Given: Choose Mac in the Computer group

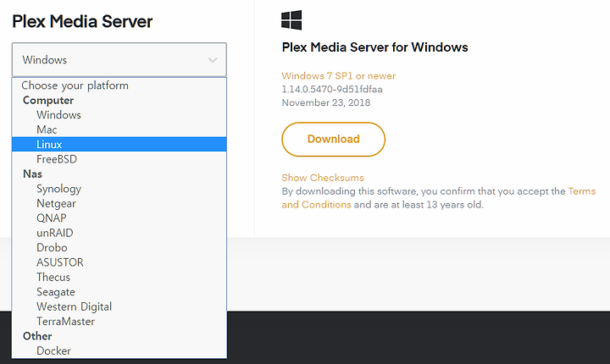Looking at the screenshot, I should pyautogui.click(x=119, y=130).
